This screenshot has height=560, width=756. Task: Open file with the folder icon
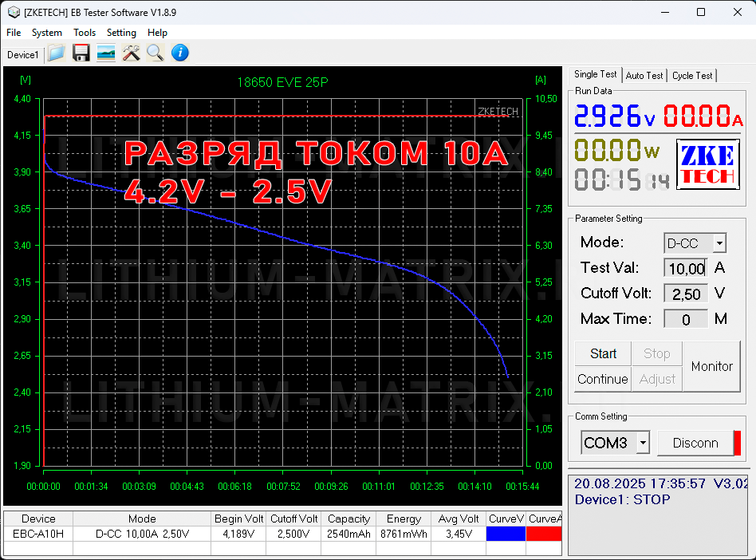pyautogui.click(x=57, y=53)
